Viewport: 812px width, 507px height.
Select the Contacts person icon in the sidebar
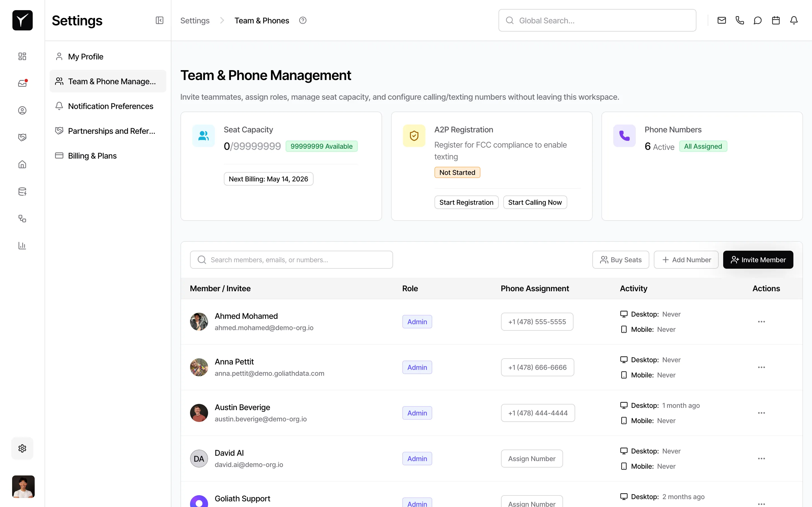point(22,110)
